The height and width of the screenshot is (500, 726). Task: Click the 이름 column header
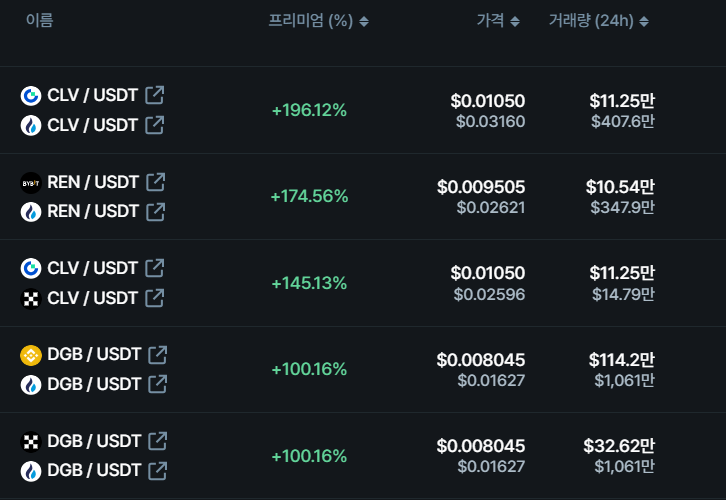pyautogui.click(x=40, y=20)
